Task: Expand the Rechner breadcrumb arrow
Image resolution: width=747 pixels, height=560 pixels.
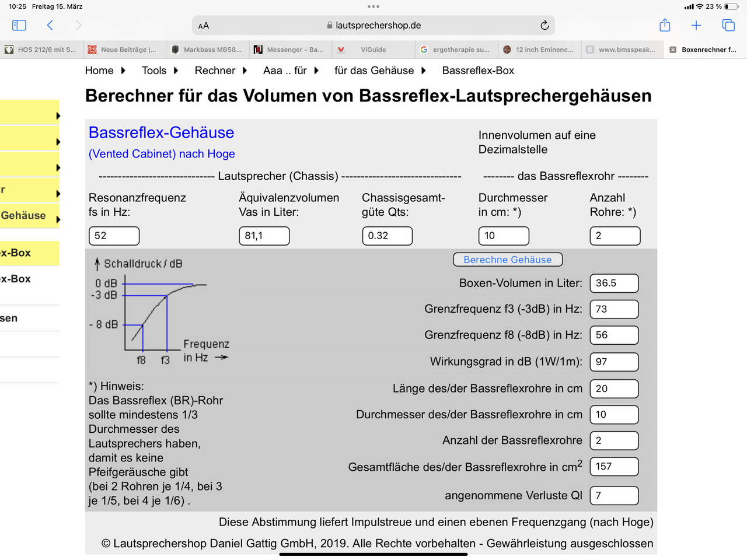Action: 245,71
